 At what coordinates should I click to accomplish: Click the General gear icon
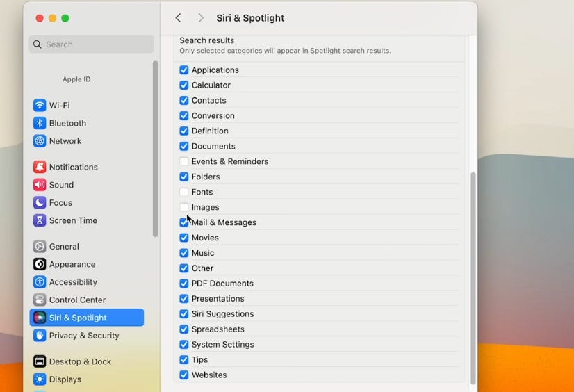[40, 247]
